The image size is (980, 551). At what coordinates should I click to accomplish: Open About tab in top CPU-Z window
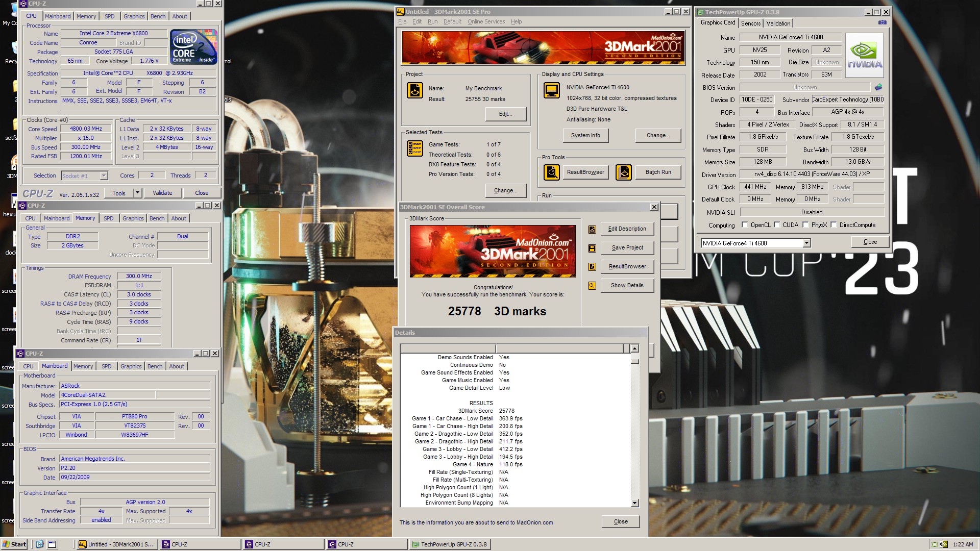(x=180, y=17)
